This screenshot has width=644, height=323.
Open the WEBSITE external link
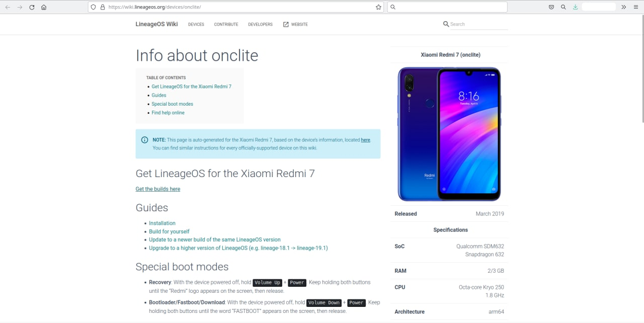[x=295, y=24]
